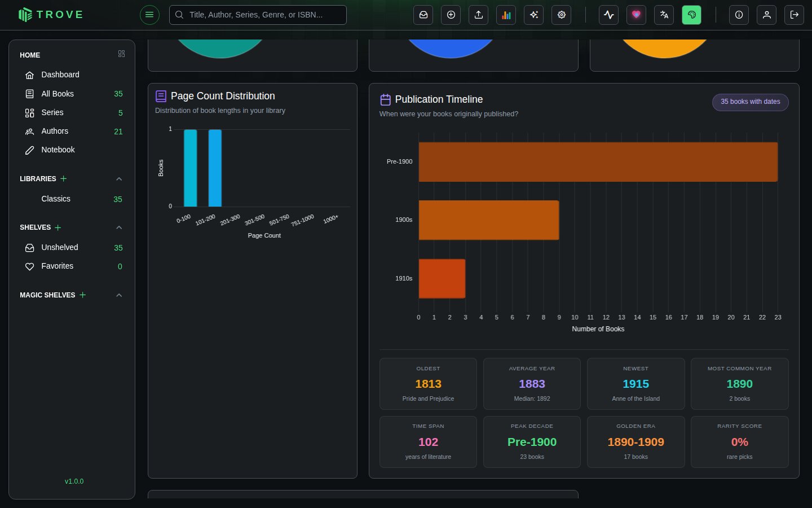Open the info circle icon

point(739,15)
